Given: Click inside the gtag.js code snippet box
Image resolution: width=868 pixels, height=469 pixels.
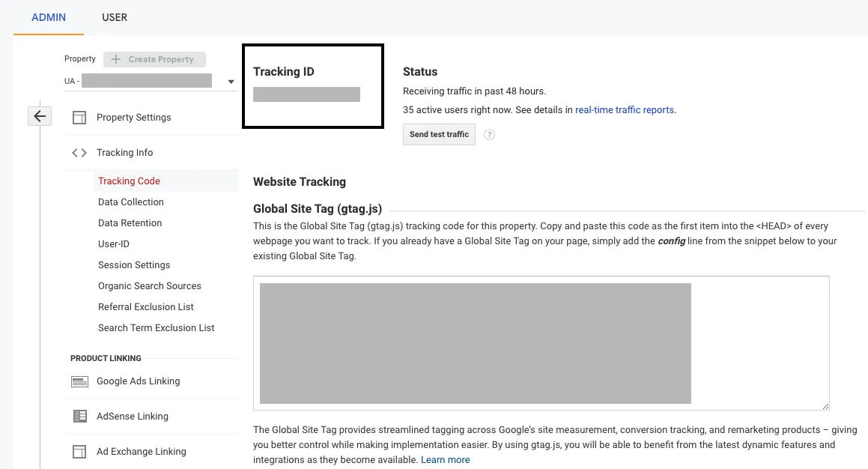Looking at the screenshot, I should 541,343.
